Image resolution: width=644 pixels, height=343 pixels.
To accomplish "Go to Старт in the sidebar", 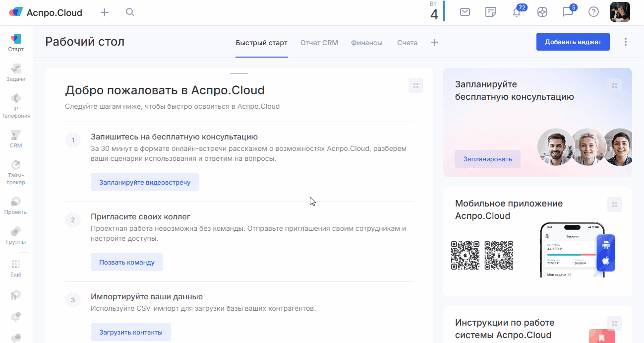I will pos(16,43).
